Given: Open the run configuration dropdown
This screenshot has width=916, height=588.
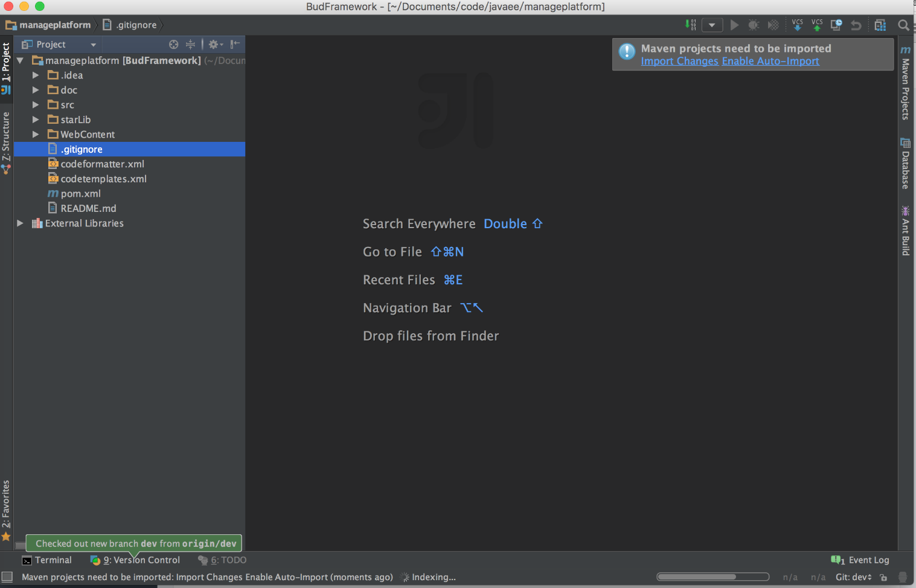Looking at the screenshot, I should pyautogui.click(x=712, y=25).
